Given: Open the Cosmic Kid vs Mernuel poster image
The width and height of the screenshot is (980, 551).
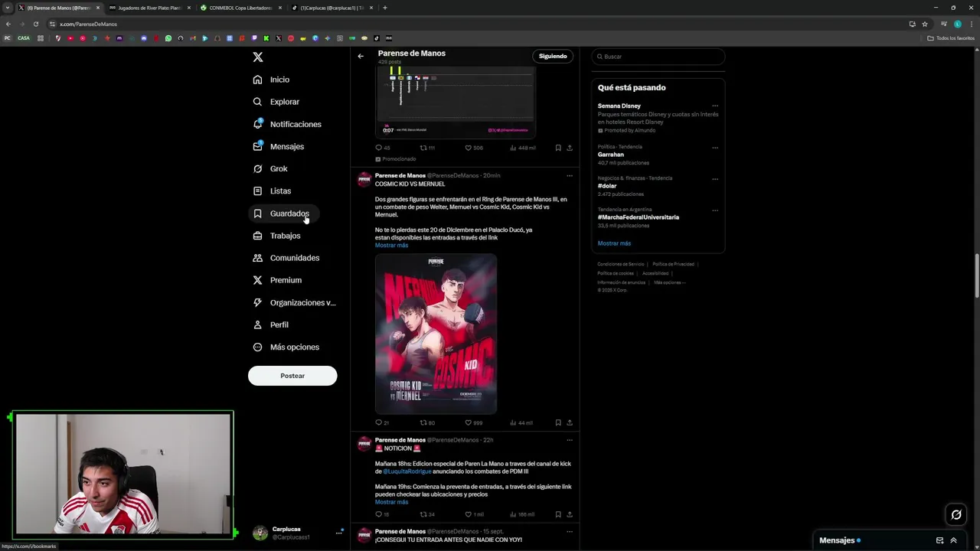Looking at the screenshot, I should point(436,334).
